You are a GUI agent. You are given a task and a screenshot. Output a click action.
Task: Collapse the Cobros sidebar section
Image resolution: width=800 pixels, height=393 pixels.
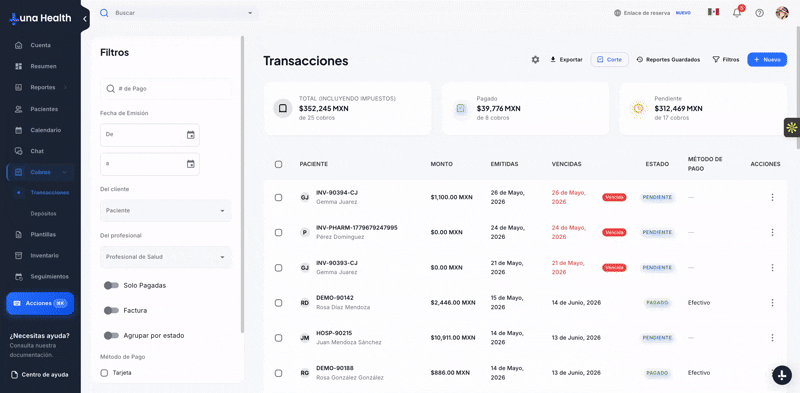[64, 172]
